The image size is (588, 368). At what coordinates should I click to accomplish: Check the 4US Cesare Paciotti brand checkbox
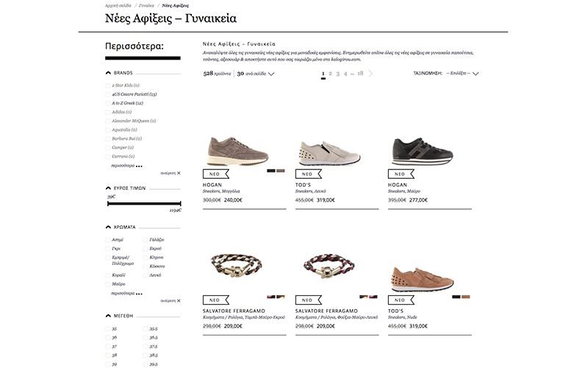[x=108, y=94]
